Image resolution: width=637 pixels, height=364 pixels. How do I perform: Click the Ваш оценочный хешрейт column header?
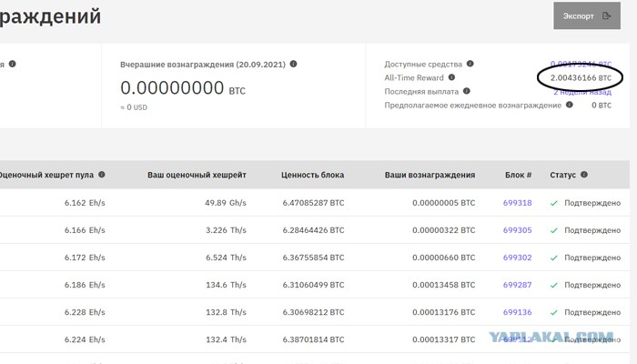(x=197, y=175)
